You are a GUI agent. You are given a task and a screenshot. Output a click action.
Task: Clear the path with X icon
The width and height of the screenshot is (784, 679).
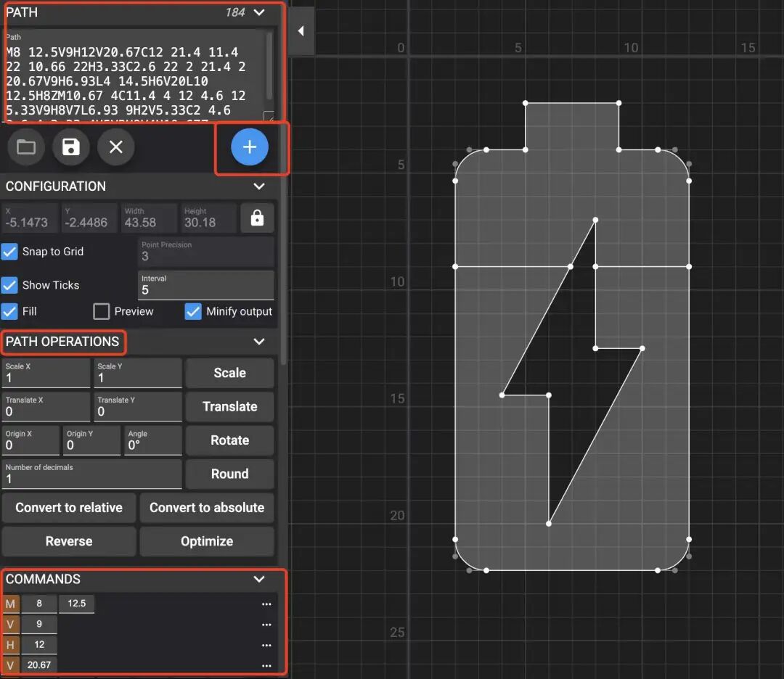[x=116, y=147]
